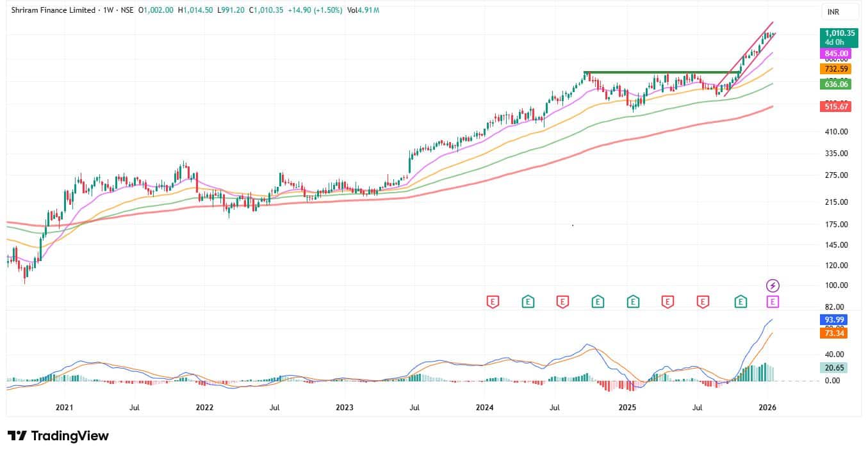Open the red earnings marker nearest 2024
The height and width of the screenshot is (455, 868).
pos(493,301)
